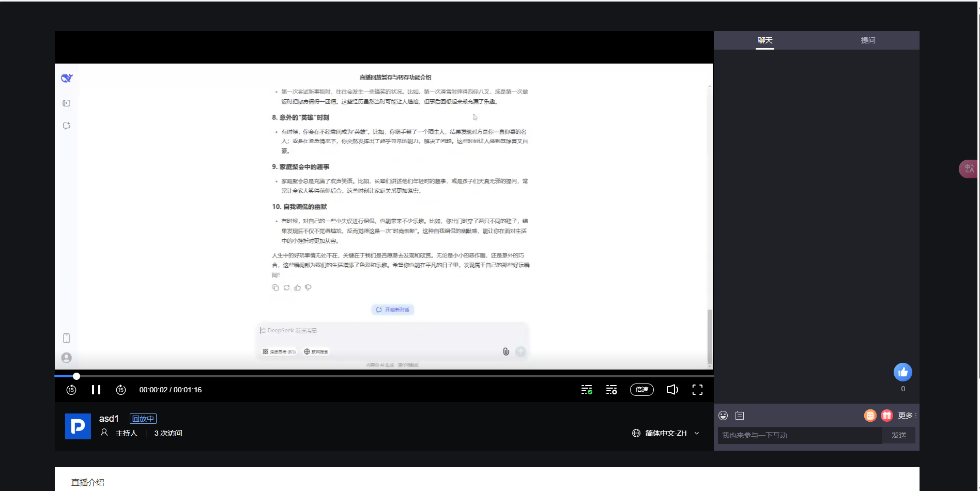
Task: Toggle the 深度思考 (R1) option in the video
Action: [x=279, y=351]
